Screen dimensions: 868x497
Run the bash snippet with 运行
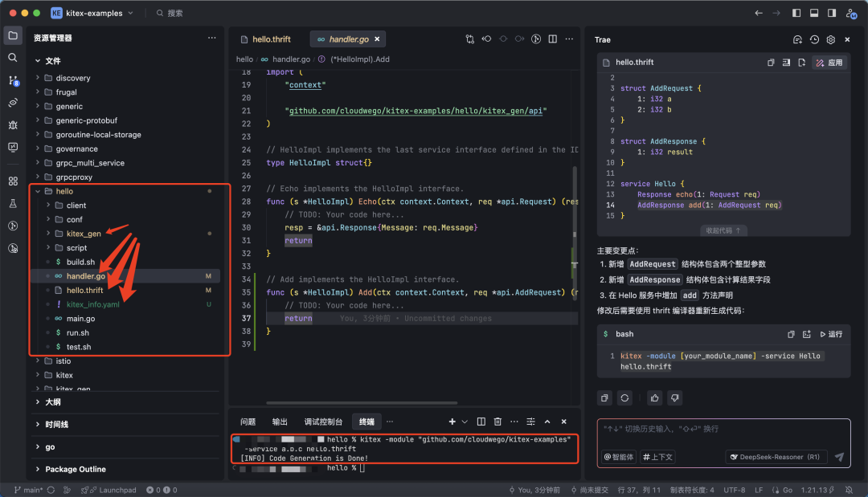click(x=831, y=333)
